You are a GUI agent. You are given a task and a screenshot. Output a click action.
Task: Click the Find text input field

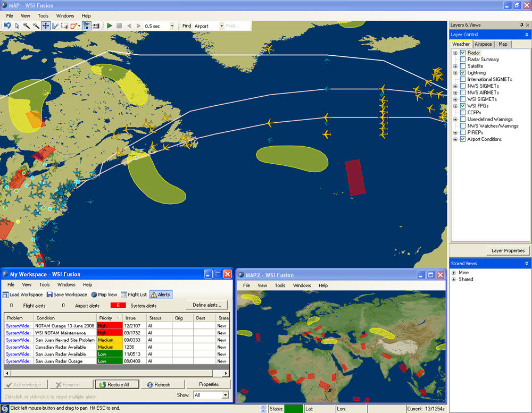tap(238, 26)
